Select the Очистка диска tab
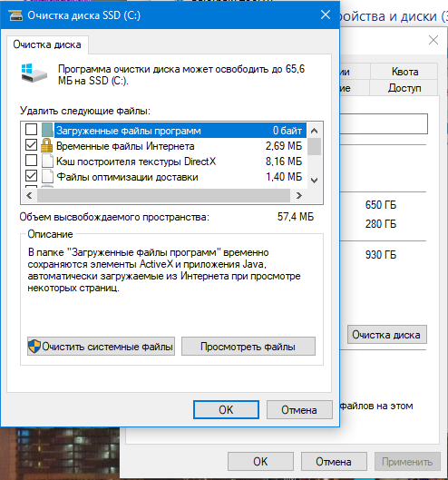The height and width of the screenshot is (480, 448). click(x=47, y=44)
